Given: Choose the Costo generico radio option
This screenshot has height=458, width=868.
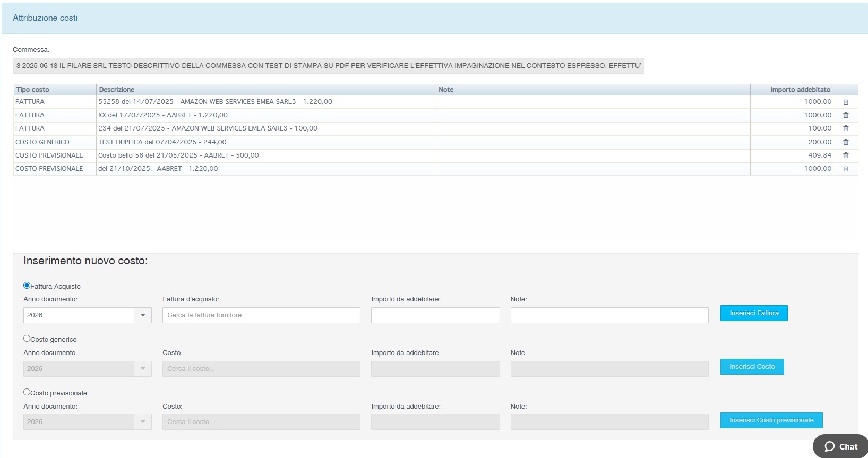Looking at the screenshot, I should pyautogui.click(x=27, y=339).
